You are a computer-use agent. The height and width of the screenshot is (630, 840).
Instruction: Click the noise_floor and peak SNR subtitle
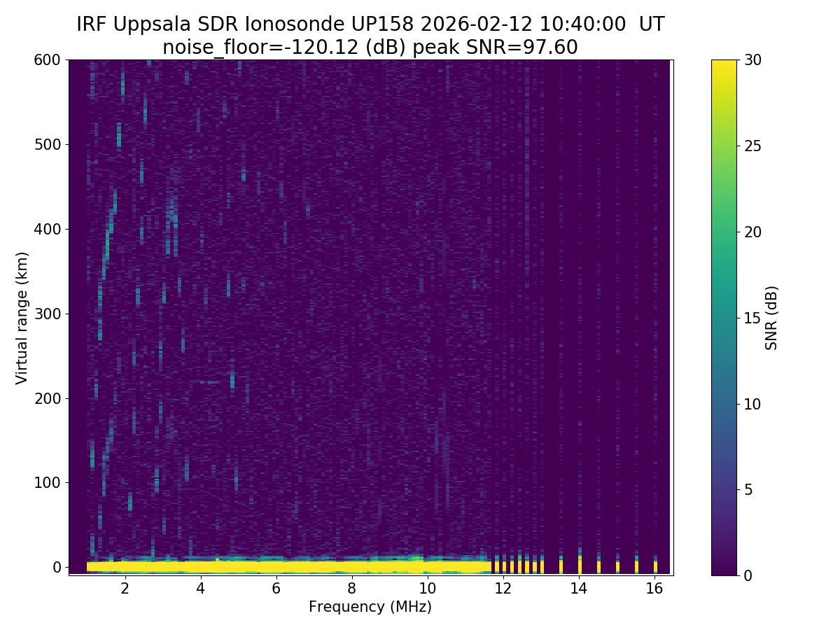click(370, 48)
